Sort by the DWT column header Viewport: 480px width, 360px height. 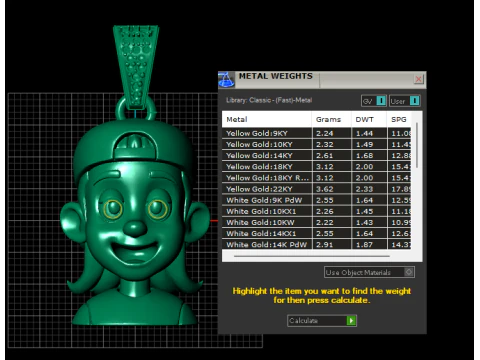369,119
